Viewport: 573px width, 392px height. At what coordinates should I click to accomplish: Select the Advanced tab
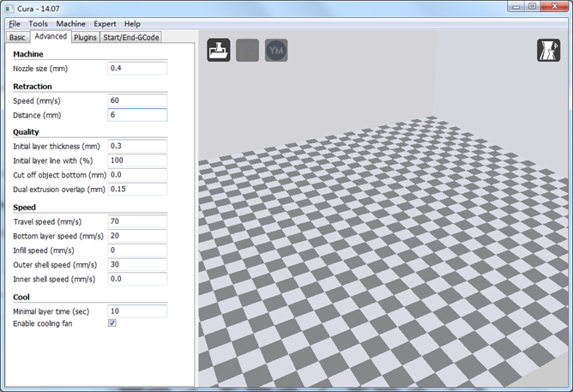[x=51, y=37]
